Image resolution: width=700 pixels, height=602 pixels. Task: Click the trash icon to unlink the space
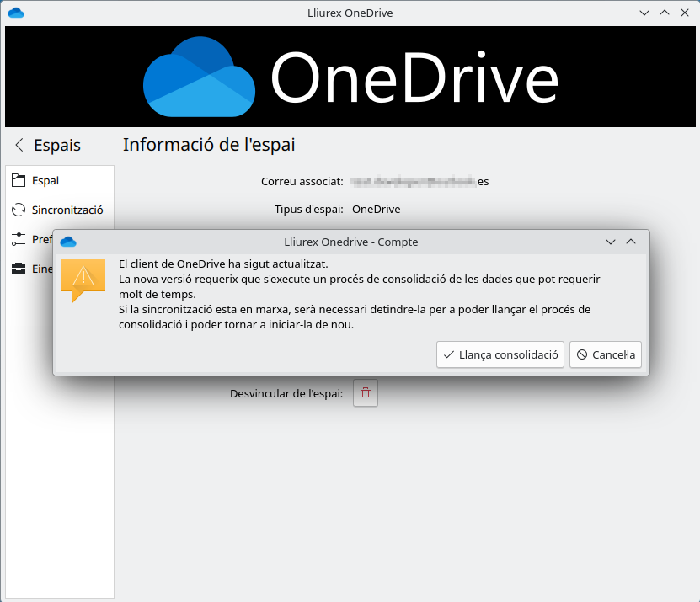click(365, 392)
